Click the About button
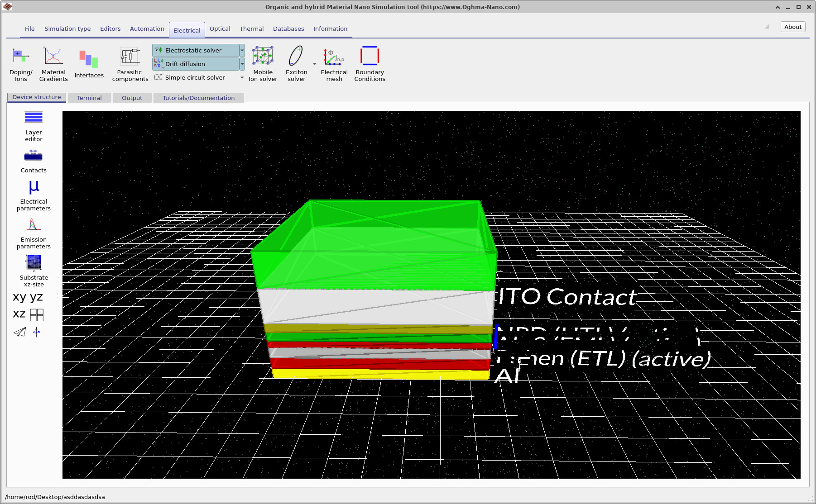Viewport: 816px width, 504px height. (792, 27)
